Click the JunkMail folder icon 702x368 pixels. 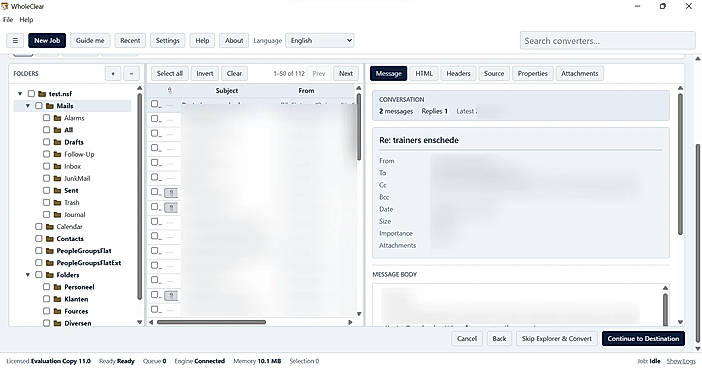pyautogui.click(x=57, y=178)
